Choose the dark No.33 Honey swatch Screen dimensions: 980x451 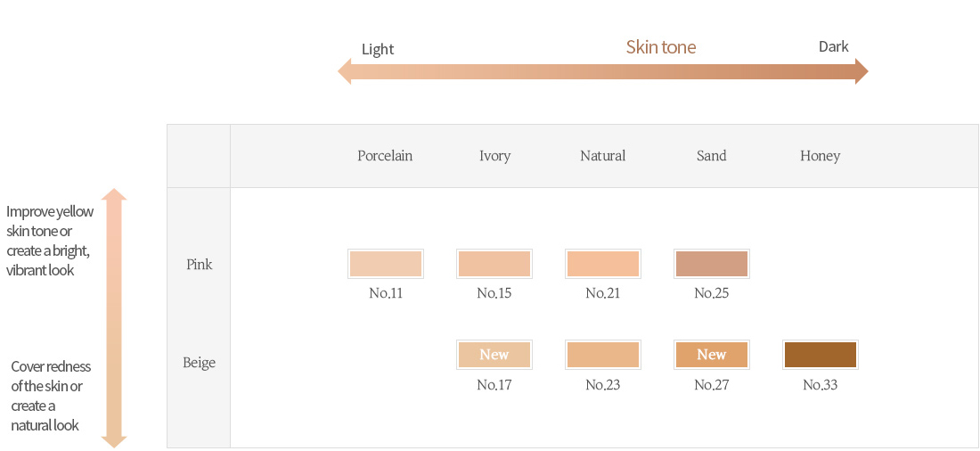pyautogui.click(x=821, y=355)
